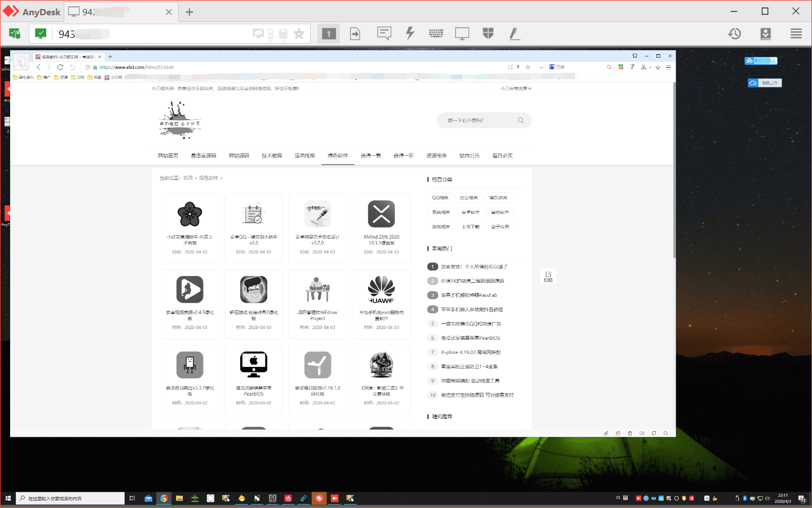Open the AnyDesk chat panel icon
Screen dimensions: 812x508
(x=384, y=33)
